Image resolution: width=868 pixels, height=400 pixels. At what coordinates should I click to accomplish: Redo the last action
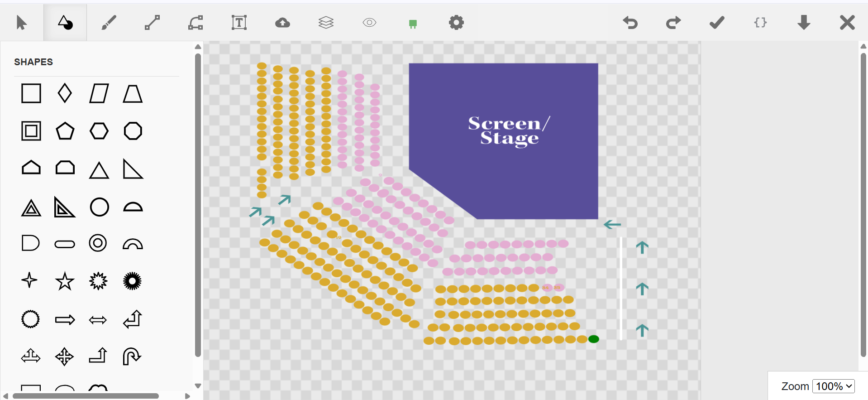point(673,23)
